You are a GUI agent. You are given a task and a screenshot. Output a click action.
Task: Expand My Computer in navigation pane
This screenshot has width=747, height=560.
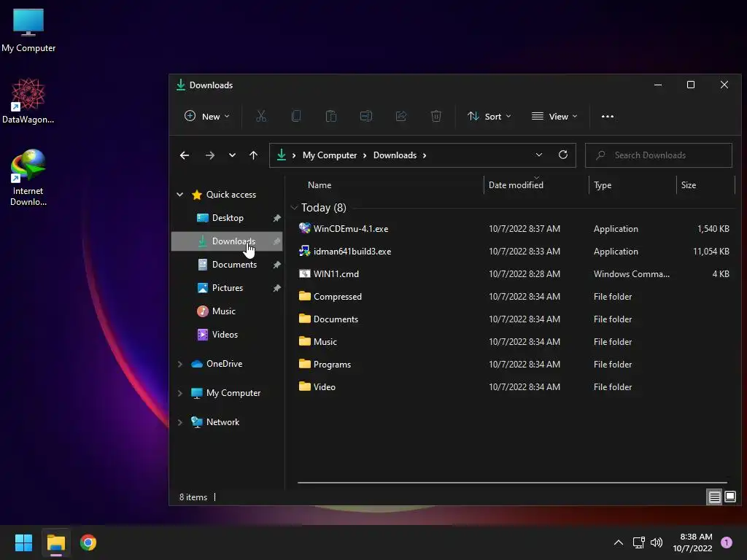[179, 393]
